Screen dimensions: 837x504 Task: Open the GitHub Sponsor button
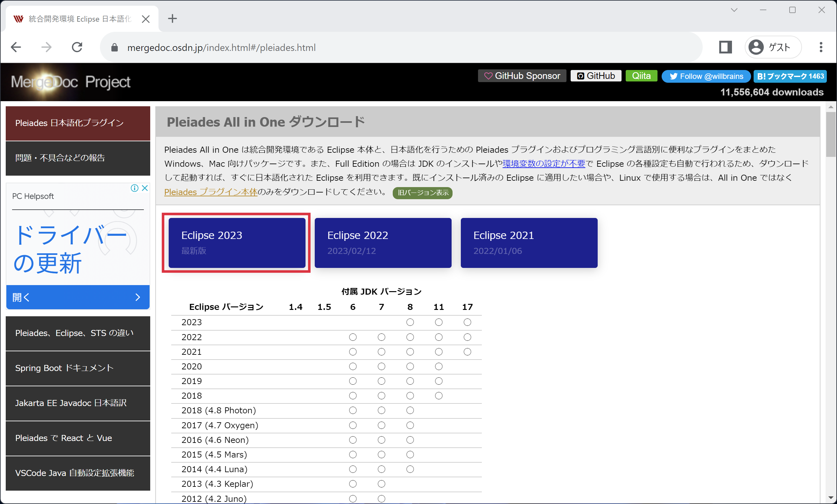click(x=522, y=76)
